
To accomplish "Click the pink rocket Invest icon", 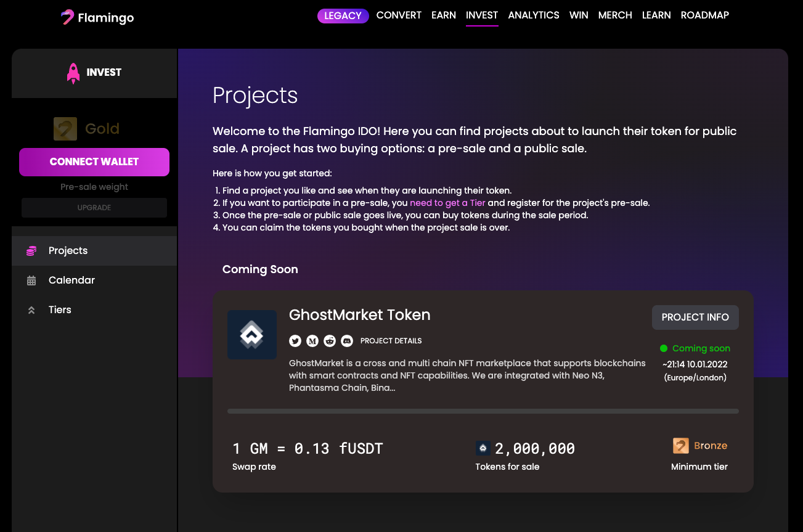I will click(73, 73).
